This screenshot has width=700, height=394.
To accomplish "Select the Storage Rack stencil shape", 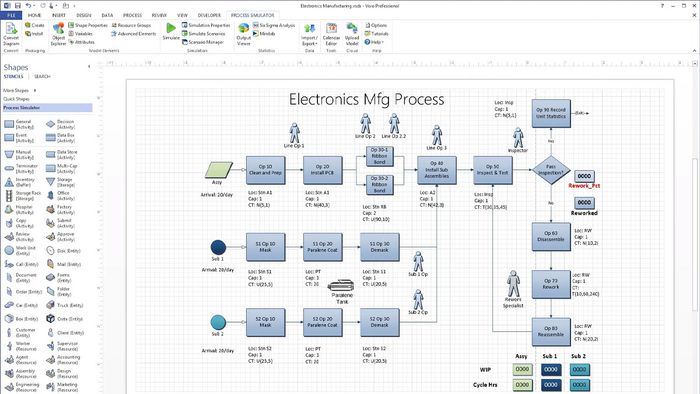I will point(23,195).
